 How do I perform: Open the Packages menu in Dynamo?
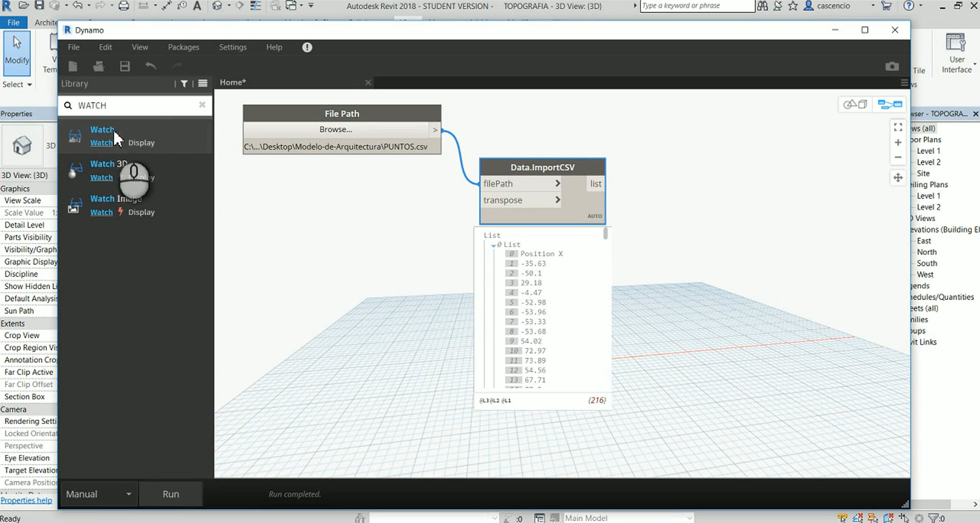[183, 47]
